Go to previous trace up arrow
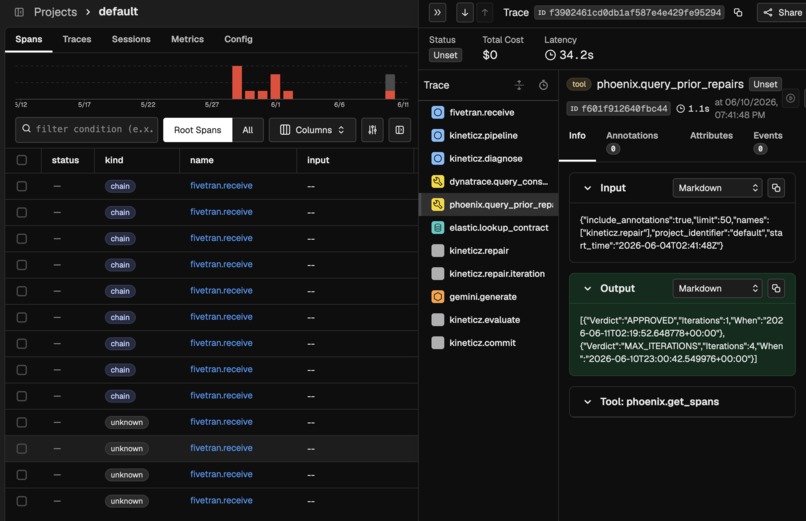Image resolution: width=806 pixels, height=521 pixels. [x=484, y=12]
